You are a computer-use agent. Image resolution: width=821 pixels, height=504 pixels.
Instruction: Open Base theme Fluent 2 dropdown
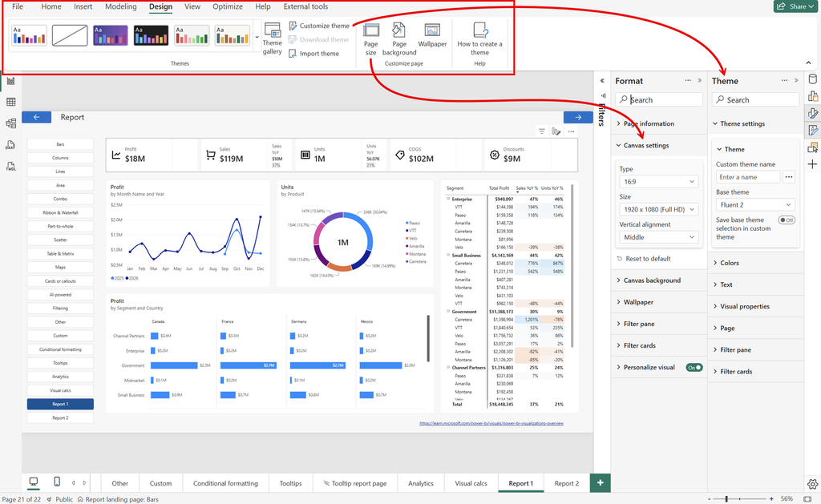(x=755, y=204)
